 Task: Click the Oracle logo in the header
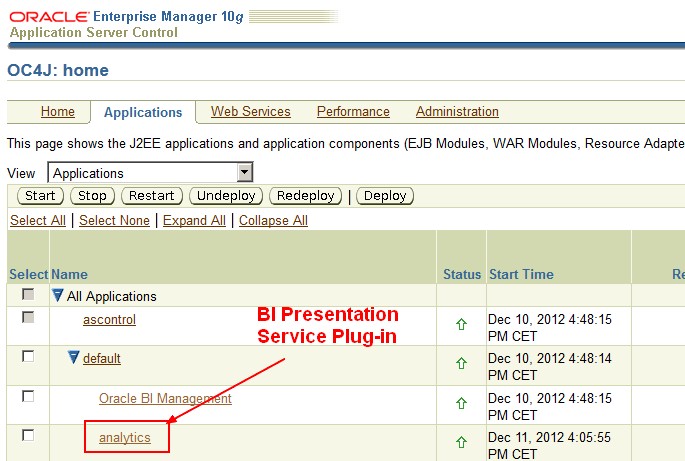click(x=49, y=17)
